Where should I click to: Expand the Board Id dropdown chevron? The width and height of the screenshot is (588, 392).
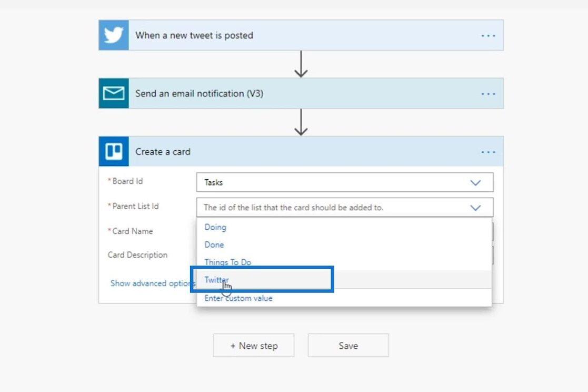point(475,183)
